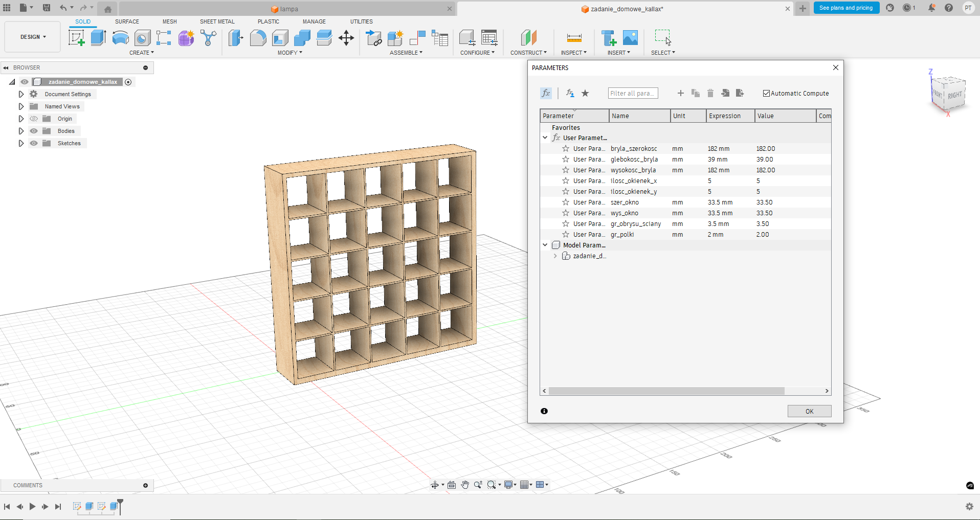
Task: Click the Extrude tool icon
Action: click(98, 38)
